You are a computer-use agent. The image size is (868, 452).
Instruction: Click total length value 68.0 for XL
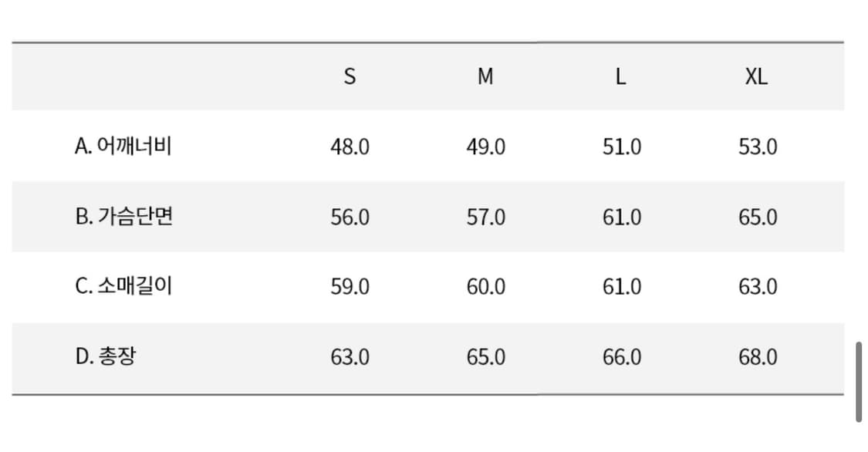tap(758, 357)
